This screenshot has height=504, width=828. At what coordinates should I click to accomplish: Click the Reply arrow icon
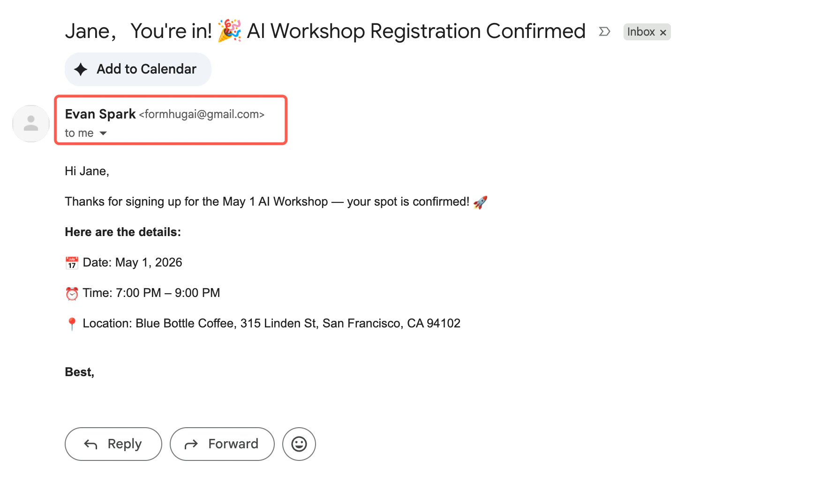point(90,444)
